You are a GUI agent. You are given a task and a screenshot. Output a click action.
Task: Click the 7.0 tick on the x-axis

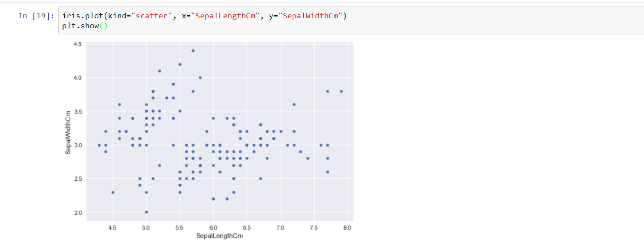click(281, 228)
